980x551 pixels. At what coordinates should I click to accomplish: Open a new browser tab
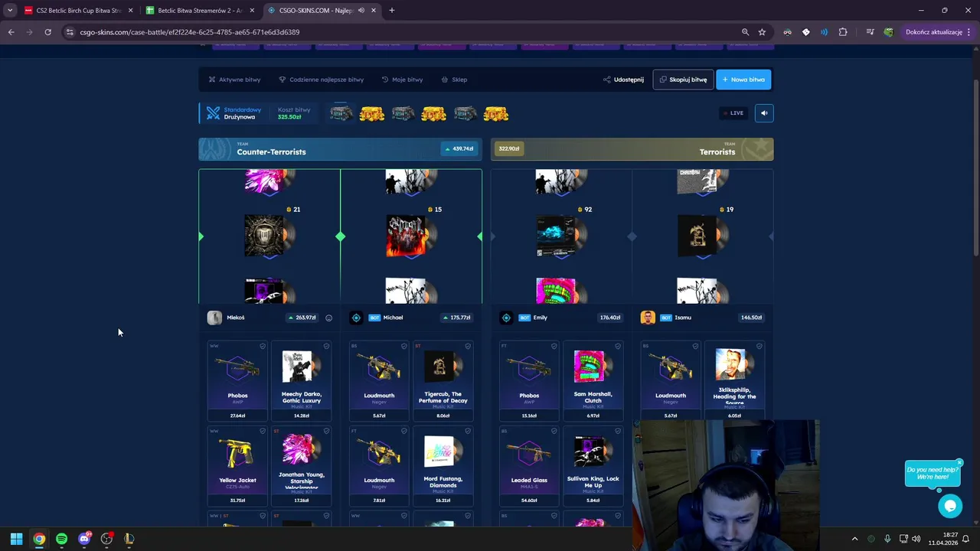coord(392,11)
